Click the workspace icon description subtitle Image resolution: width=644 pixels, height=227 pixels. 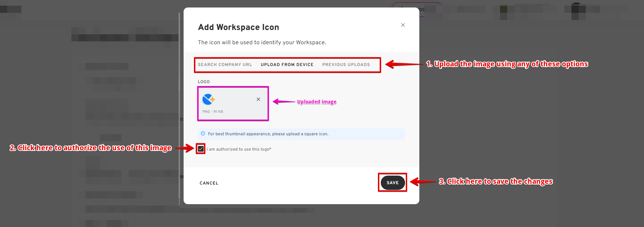pos(262,42)
